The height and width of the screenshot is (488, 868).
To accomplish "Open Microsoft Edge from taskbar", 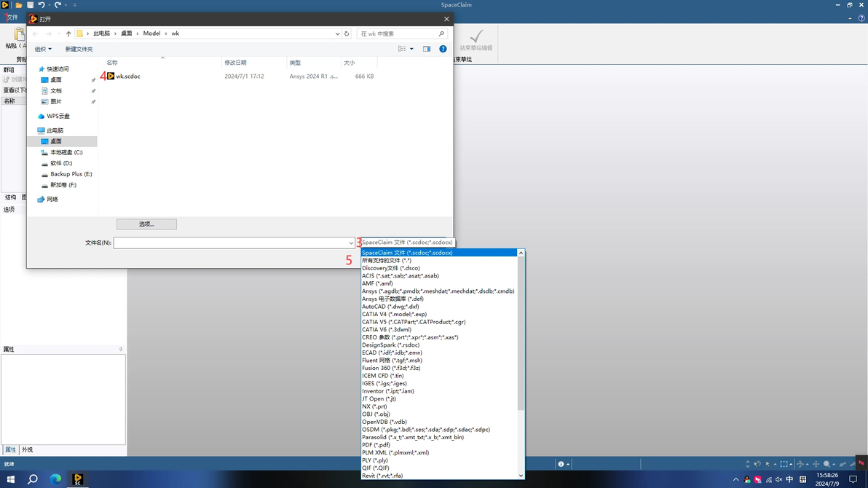I will (55, 479).
